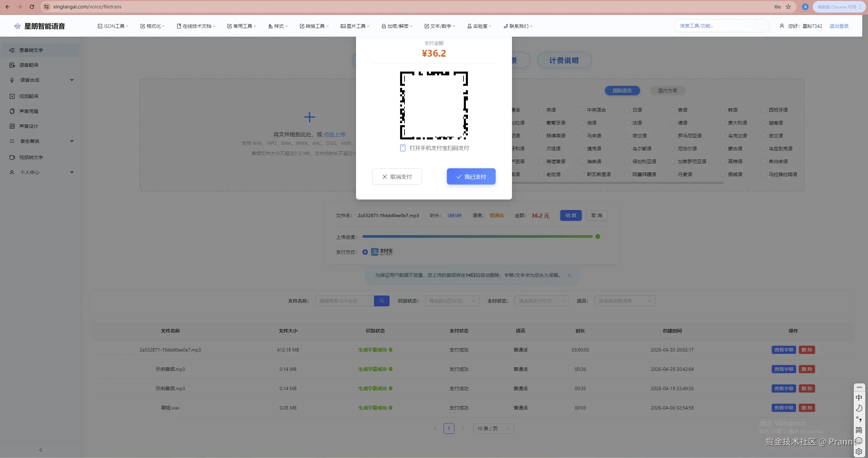Image resolution: width=868 pixels, height=458 pixels.
Task: Click the 音色替换 swap icon in the sidebar
Action: [12, 141]
